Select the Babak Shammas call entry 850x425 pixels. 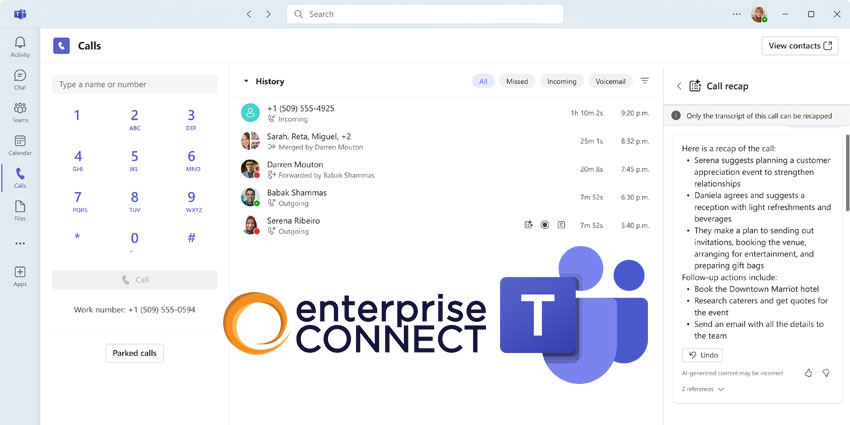coord(446,197)
